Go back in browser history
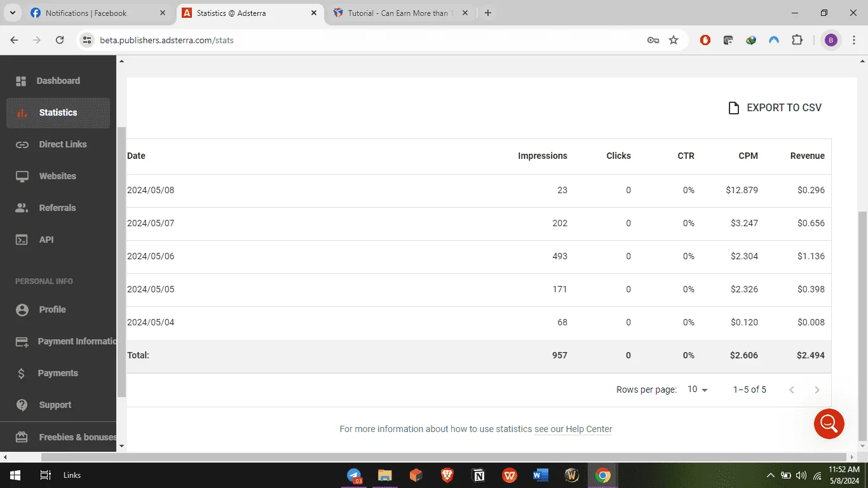868x488 pixels. [x=14, y=40]
